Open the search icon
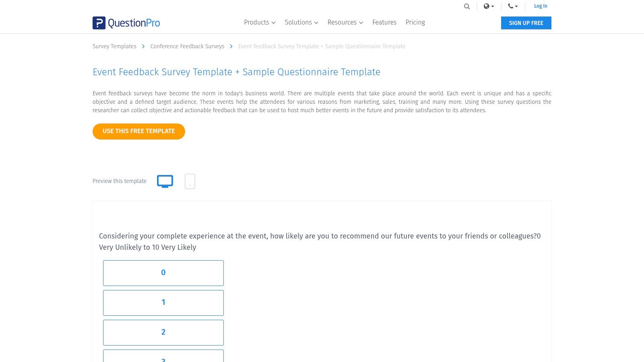 [466, 6]
